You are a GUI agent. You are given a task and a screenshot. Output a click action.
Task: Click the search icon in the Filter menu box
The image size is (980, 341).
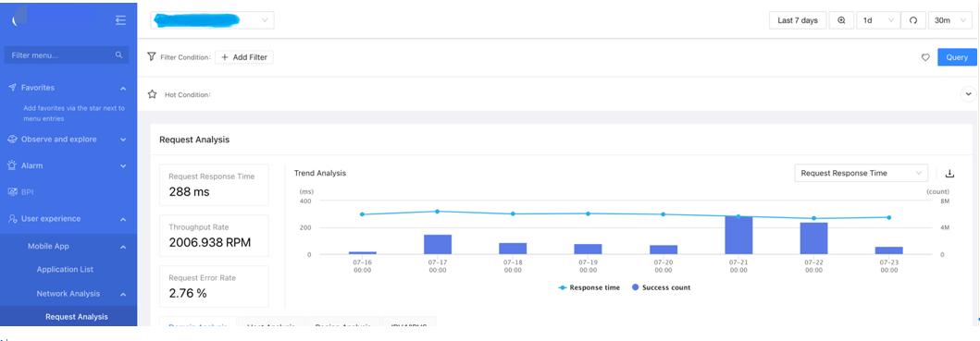pos(119,55)
